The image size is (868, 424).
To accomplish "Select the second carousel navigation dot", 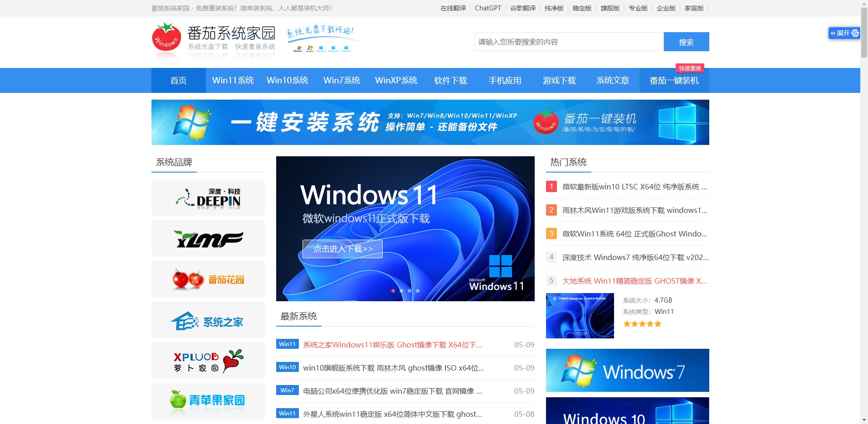I will (401, 291).
